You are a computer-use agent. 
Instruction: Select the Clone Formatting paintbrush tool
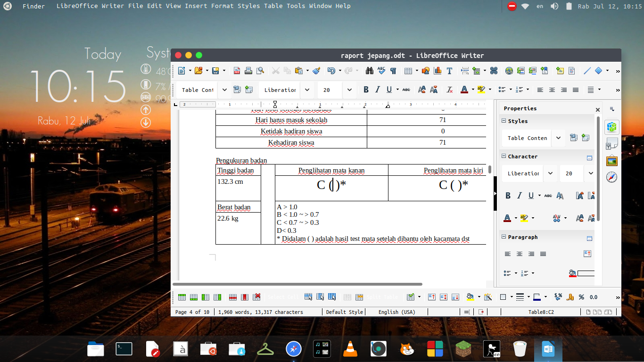click(316, 70)
